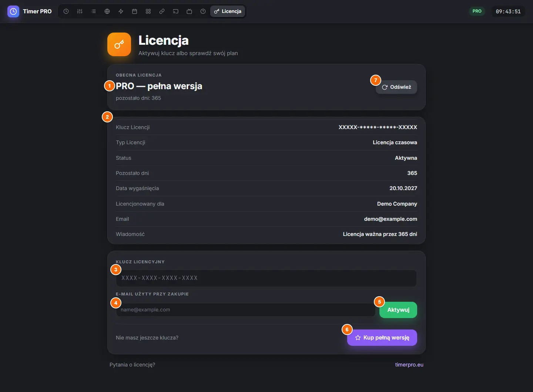Click 'Aktywuj klucz albo sprawdź swój plan' subtitle
The image size is (533, 392).
(188, 53)
